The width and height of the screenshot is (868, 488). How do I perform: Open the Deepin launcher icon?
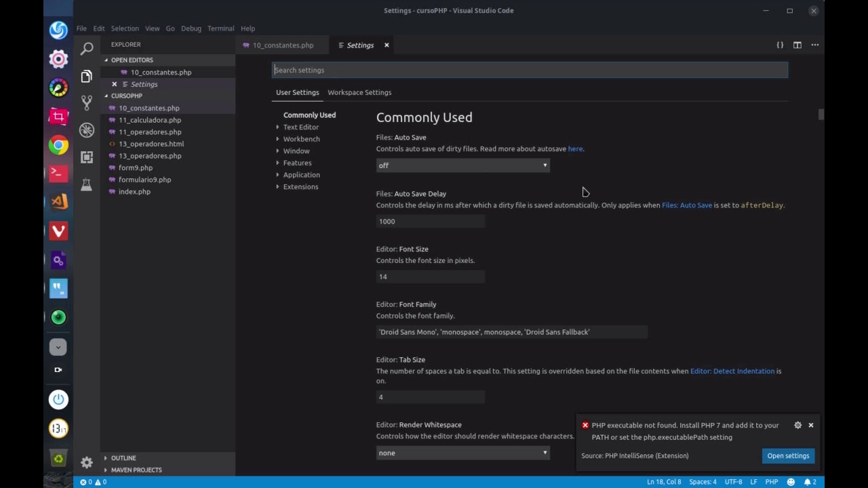(58, 30)
